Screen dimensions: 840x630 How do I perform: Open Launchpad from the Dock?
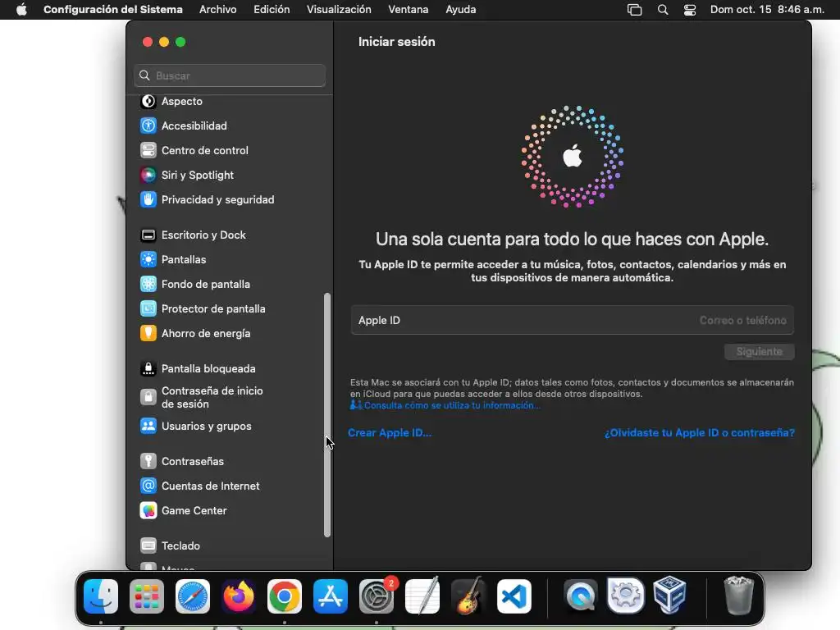pos(147,596)
